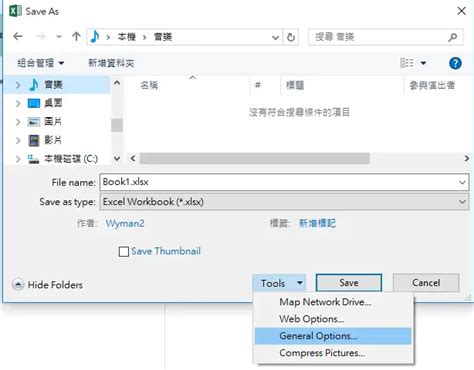
Task: Open the view options dropdown arrow
Action: coord(423,63)
